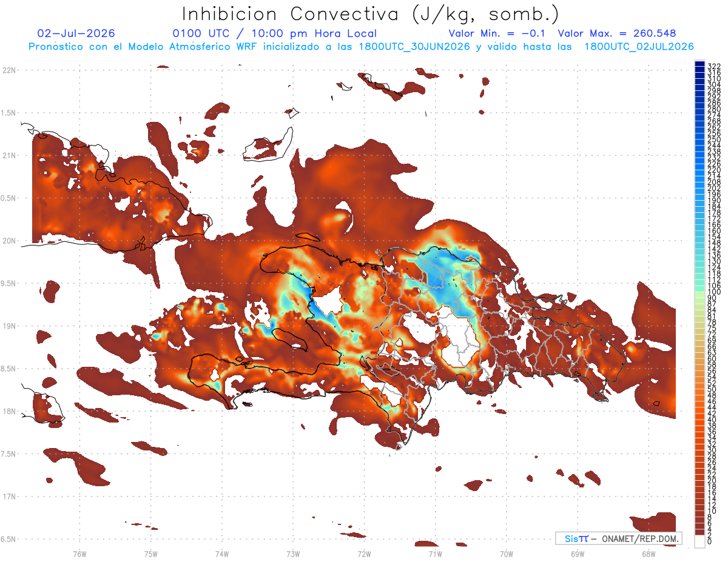728x562 pixels.
Task: Click the '73W' longitude label
Action: [x=293, y=554]
